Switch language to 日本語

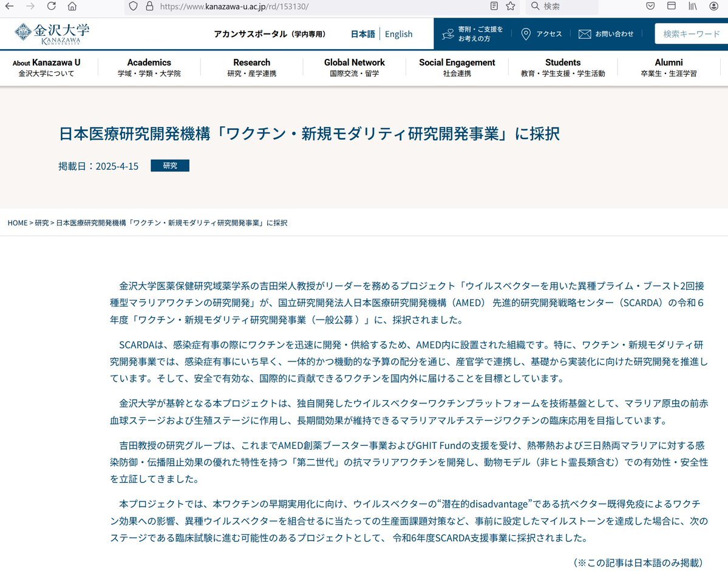pyautogui.click(x=362, y=34)
